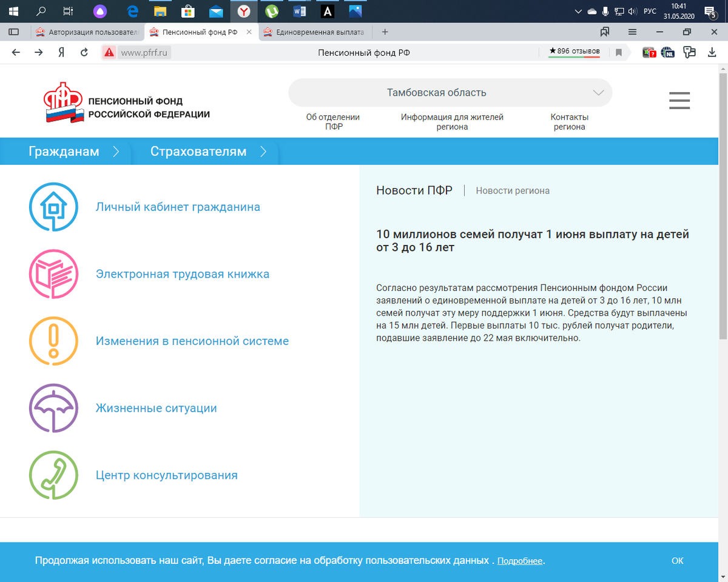Open Личный кабинет гражданина link
This screenshot has height=582, width=728.
pos(178,207)
